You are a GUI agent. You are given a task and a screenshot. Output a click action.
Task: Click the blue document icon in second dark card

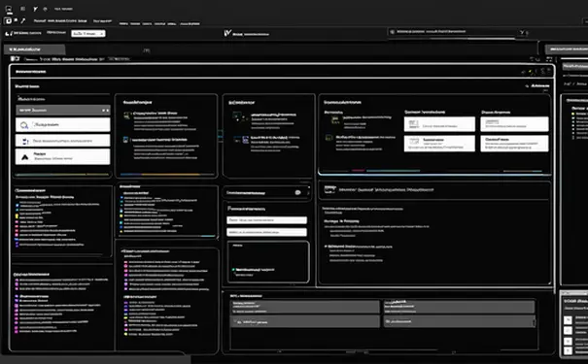point(125,140)
